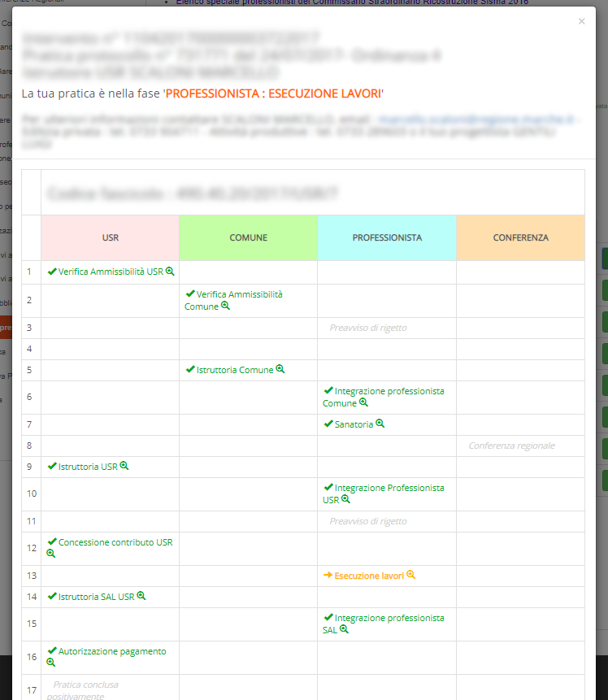Click 'Pratica conclusa positivamente' in row 17
The image size is (608, 700).
coord(83,690)
